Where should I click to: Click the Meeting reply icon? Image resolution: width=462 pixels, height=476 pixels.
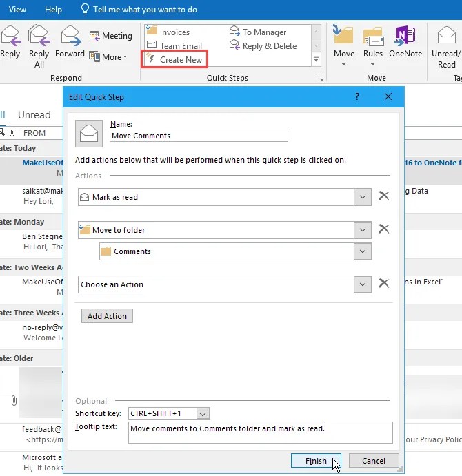(94, 36)
